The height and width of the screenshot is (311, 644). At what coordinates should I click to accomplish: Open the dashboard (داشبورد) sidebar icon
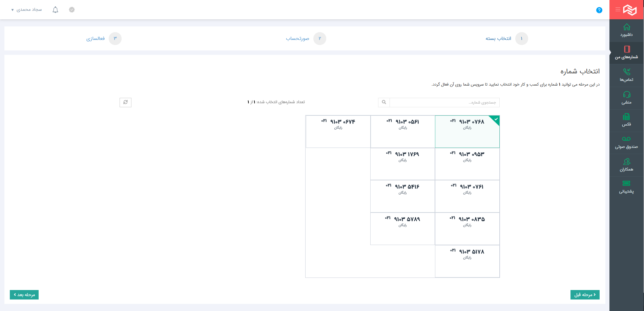point(626,27)
